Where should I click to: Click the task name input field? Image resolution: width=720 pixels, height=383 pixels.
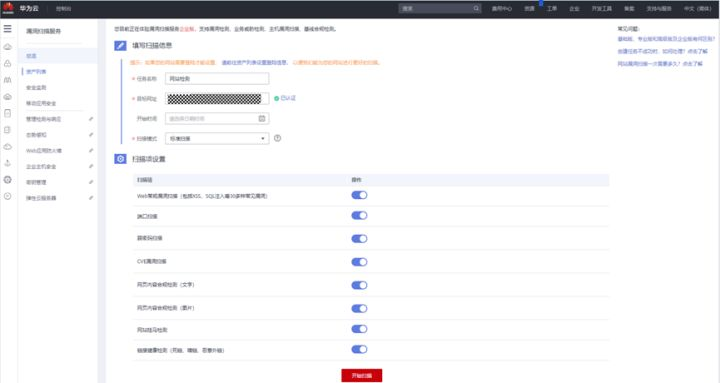(x=217, y=79)
